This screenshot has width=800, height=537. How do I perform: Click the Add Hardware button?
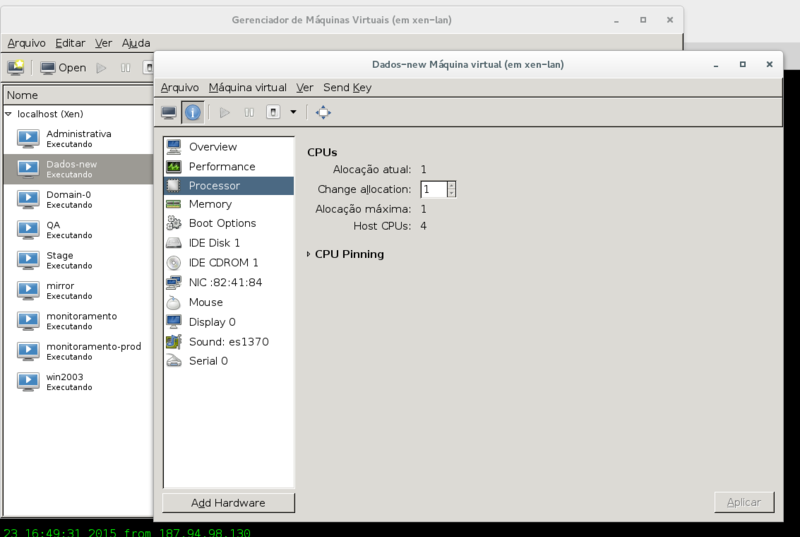click(229, 503)
